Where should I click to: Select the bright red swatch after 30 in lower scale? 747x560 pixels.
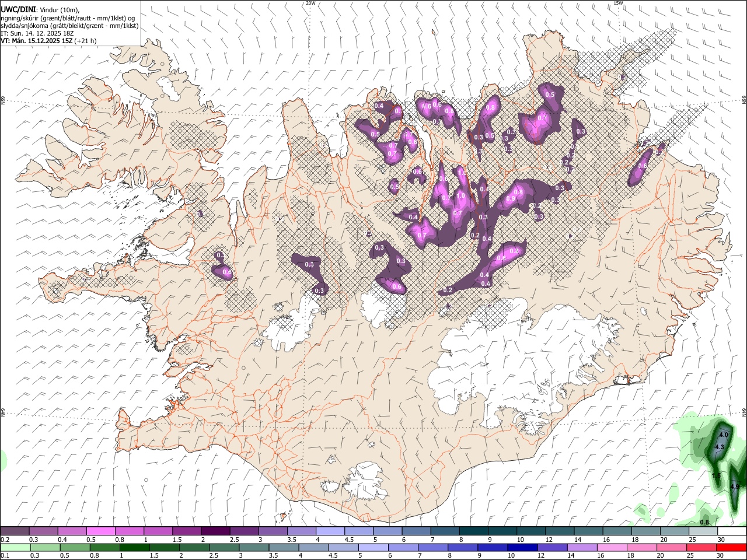tap(731, 548)
